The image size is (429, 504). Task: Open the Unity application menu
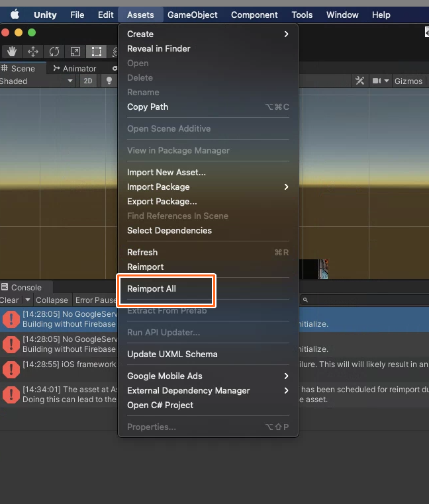(45, 15)
